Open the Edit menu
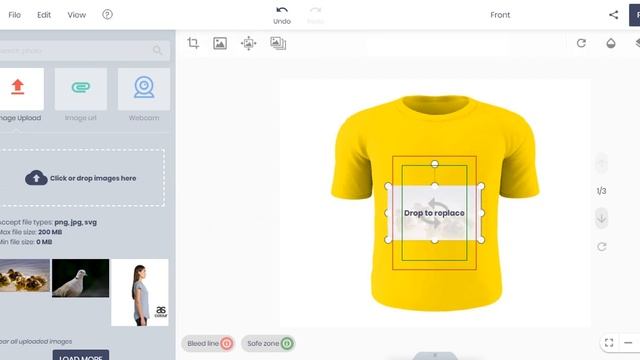 point(44,15)
